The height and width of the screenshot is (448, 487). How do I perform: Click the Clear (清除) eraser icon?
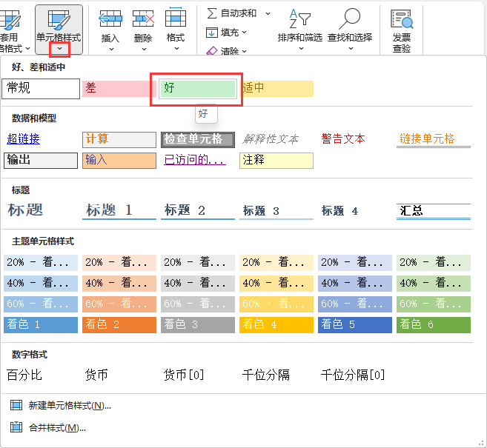(212, 50)
